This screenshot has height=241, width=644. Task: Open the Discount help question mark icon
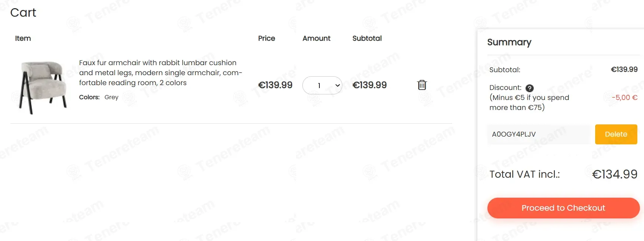point(530,88)
